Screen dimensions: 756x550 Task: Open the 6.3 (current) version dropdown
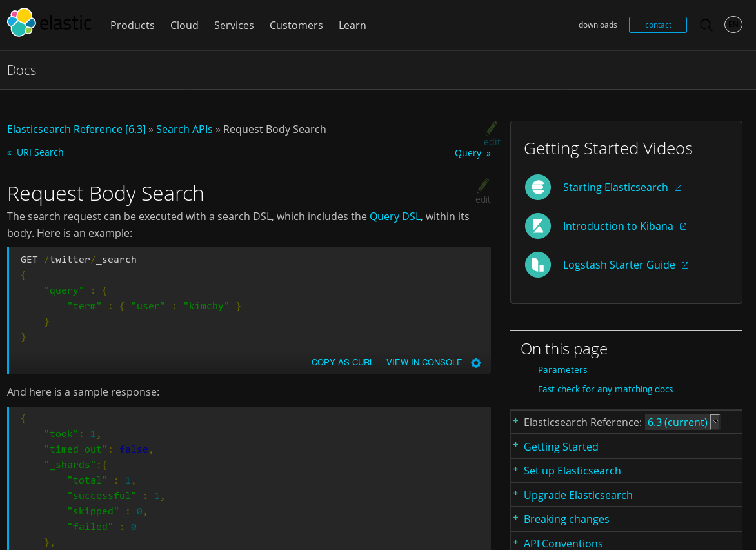[682, 422]
